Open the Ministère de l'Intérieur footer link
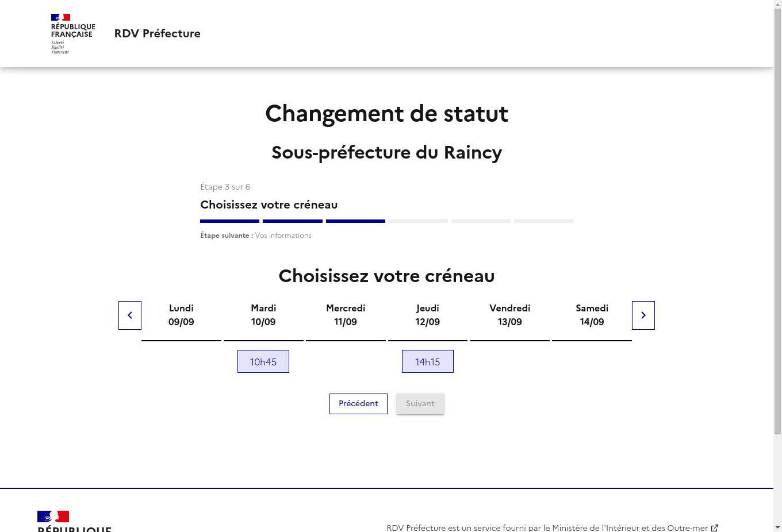This screenshot has height=532, width=782. (553, 528)
